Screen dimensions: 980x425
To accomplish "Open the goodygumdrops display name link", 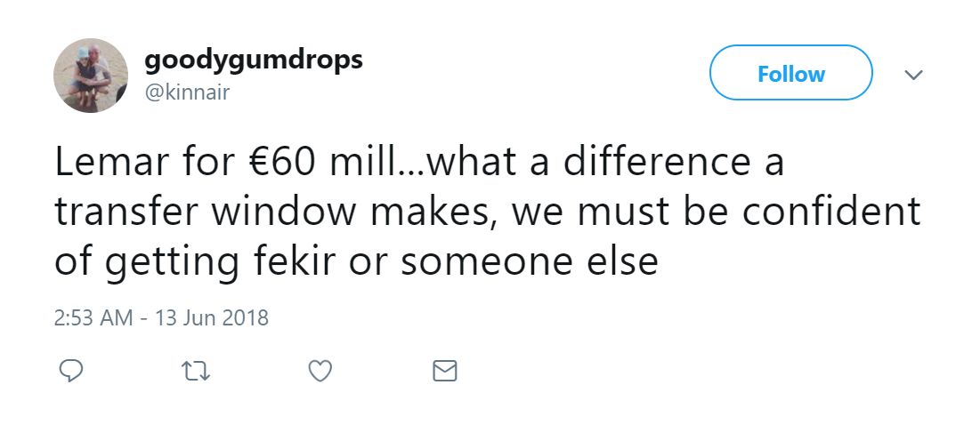I will pos(254,59).
